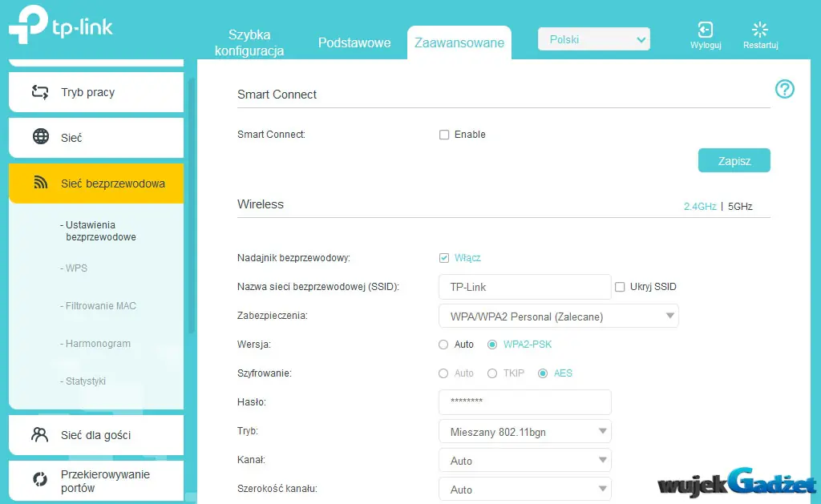Click the Sieć globe icon
821x504 pixels.
[41, 136]
